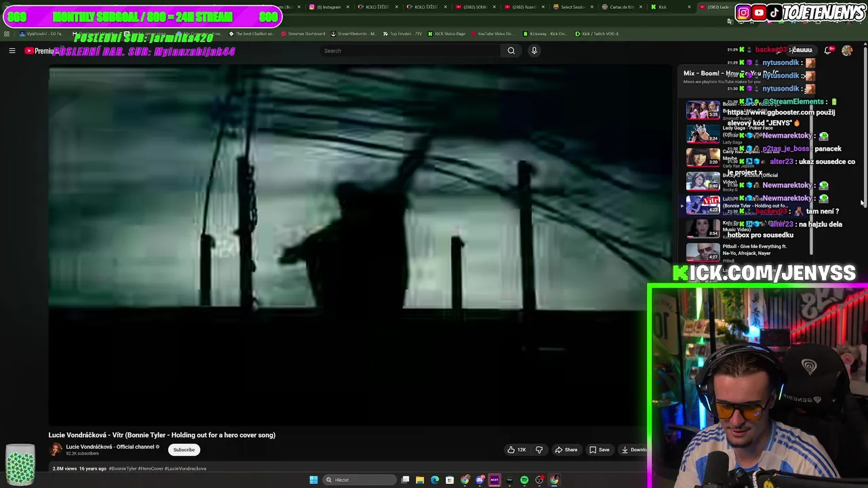
Task: Play Carly Rae Jepsen - Call Me Maybe
Action: click(703, 157)
